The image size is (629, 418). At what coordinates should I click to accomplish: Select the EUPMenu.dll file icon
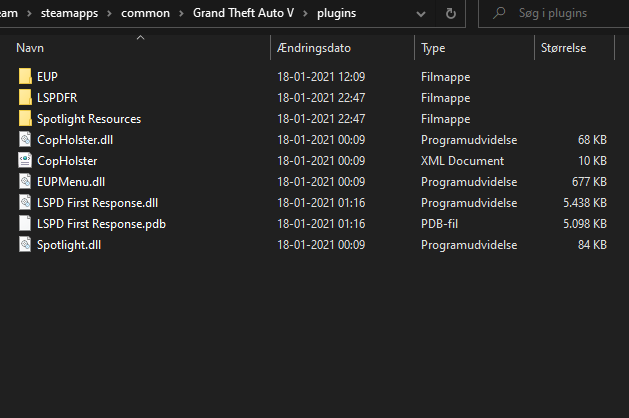click(26, 182)
